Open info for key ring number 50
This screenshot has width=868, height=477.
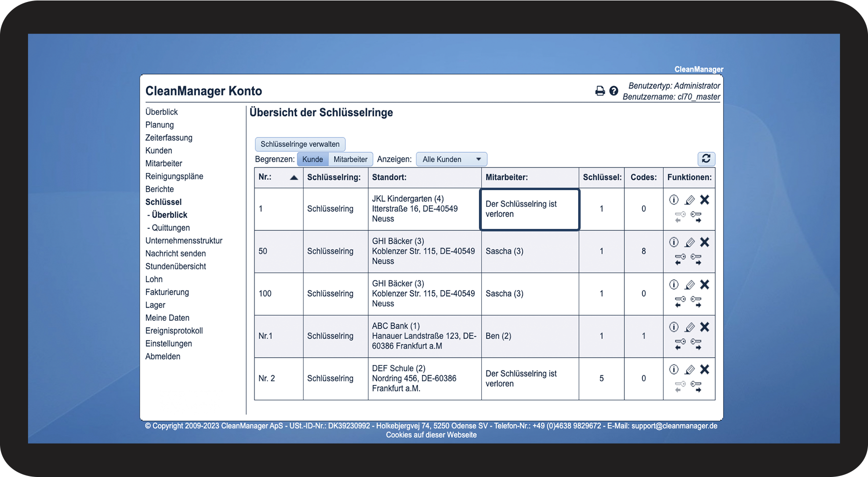[x=674, y=242]
